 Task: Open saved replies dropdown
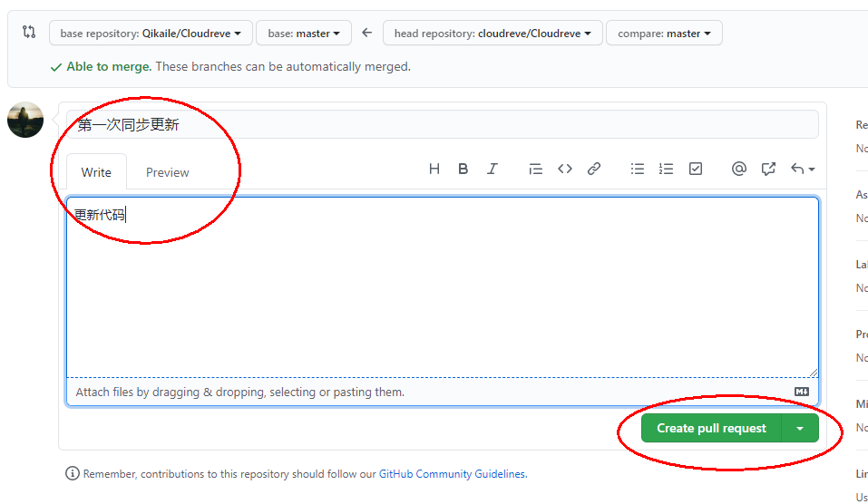[x=803, y=169]
